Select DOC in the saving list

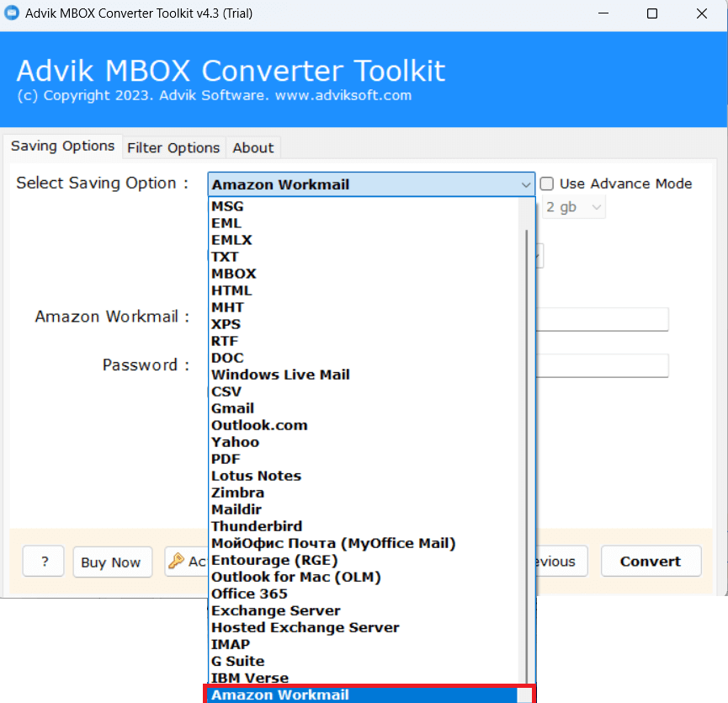coord(364,358)
